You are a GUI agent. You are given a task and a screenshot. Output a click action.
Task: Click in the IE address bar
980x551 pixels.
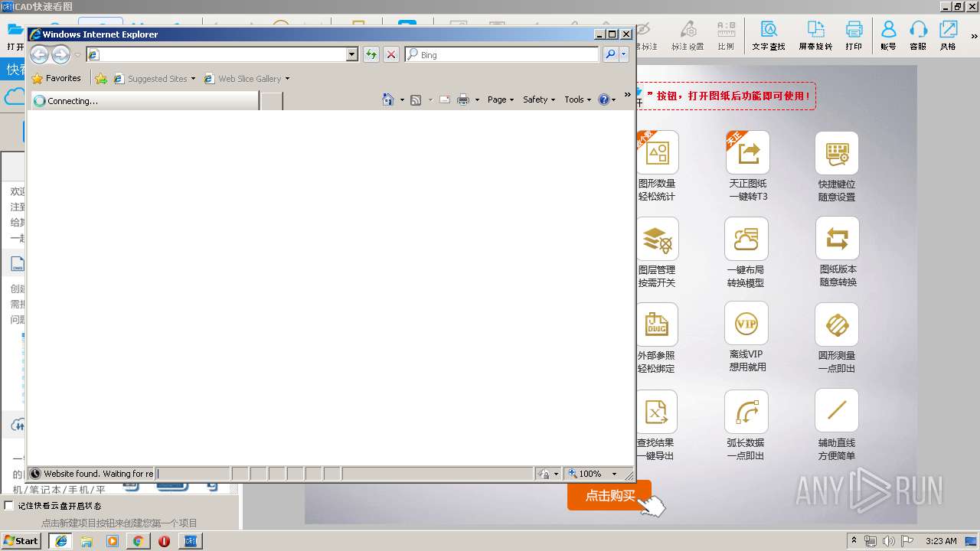[x=222, y=54]
